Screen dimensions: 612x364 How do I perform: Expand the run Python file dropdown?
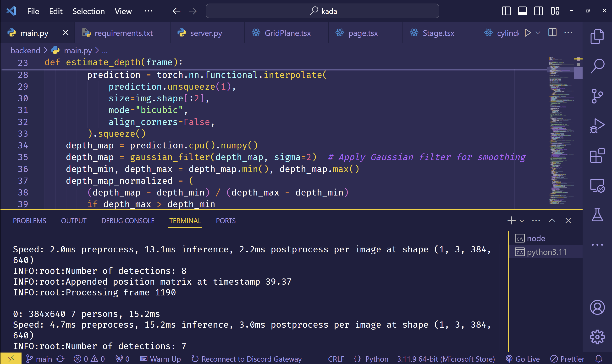click(x=538, y=33)
